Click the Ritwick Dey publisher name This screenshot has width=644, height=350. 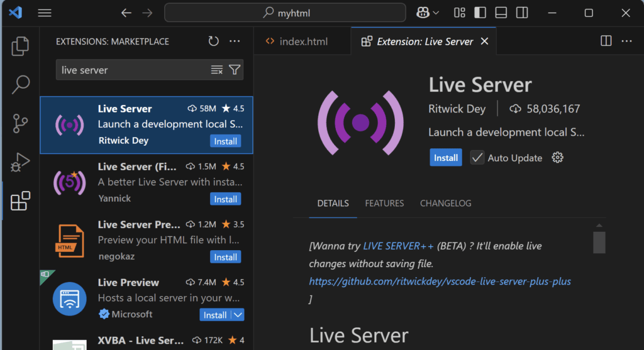coord(457,109)
